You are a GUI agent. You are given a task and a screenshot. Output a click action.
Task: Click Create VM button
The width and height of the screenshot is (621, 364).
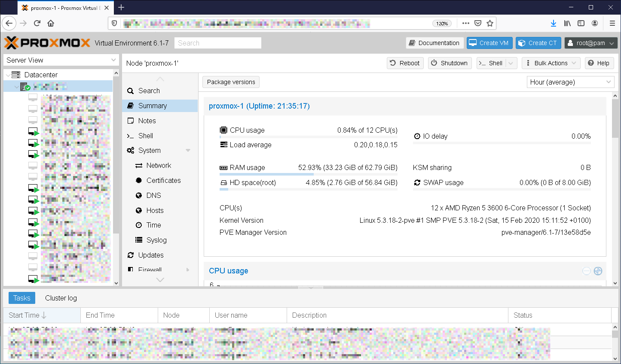tap(489, 43)
